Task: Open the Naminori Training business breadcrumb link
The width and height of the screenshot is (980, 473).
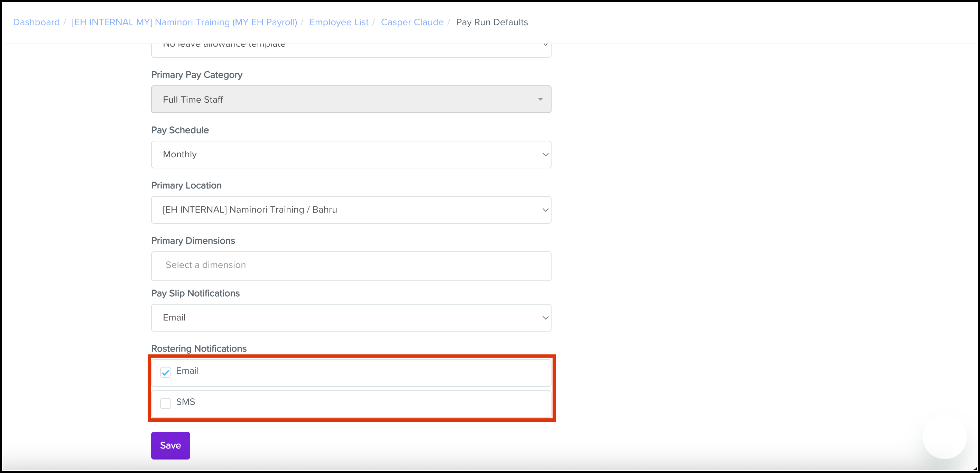Action: point(184,22)
